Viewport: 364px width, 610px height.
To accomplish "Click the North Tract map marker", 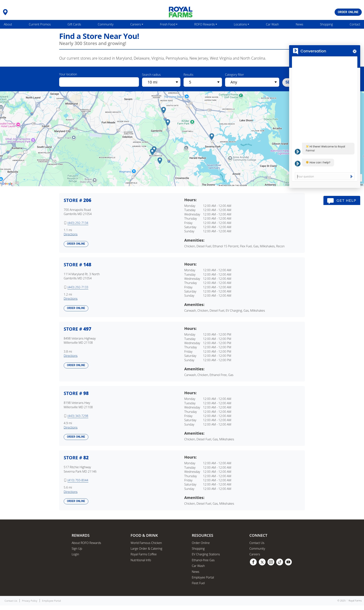I will coord(74,138).
